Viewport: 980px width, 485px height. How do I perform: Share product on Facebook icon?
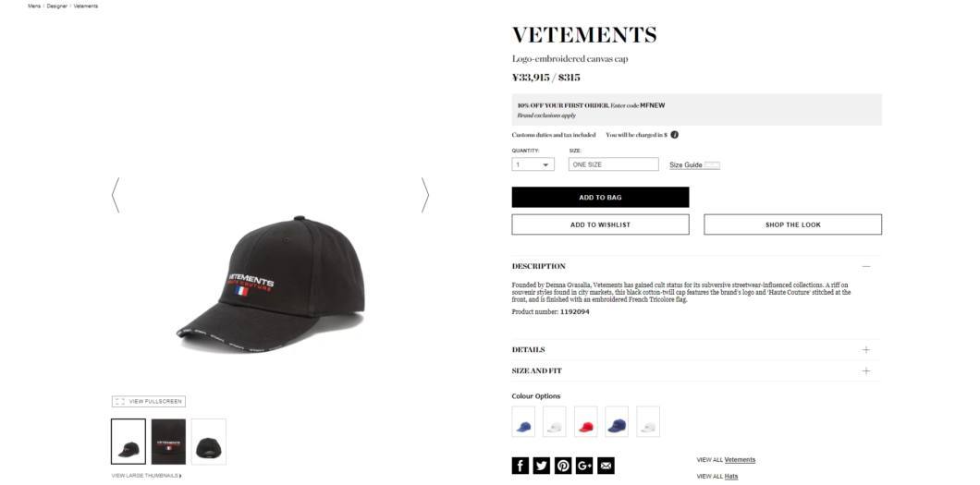point(520,466)
